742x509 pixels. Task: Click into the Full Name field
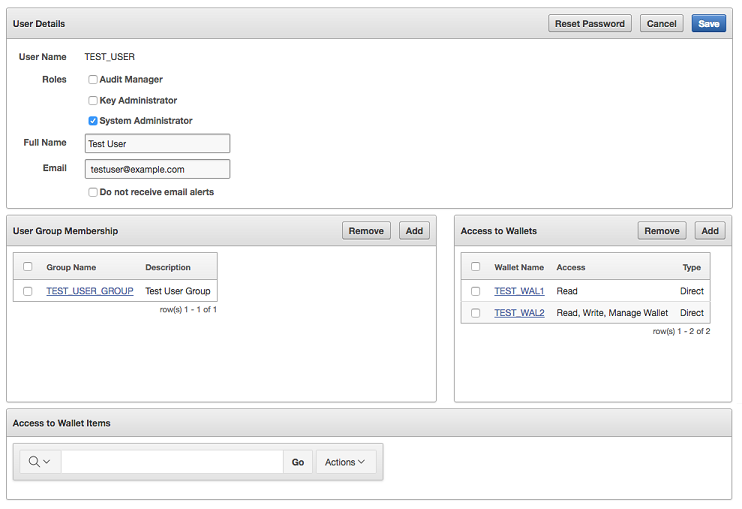pyautogui.click(x=158, y=144)
